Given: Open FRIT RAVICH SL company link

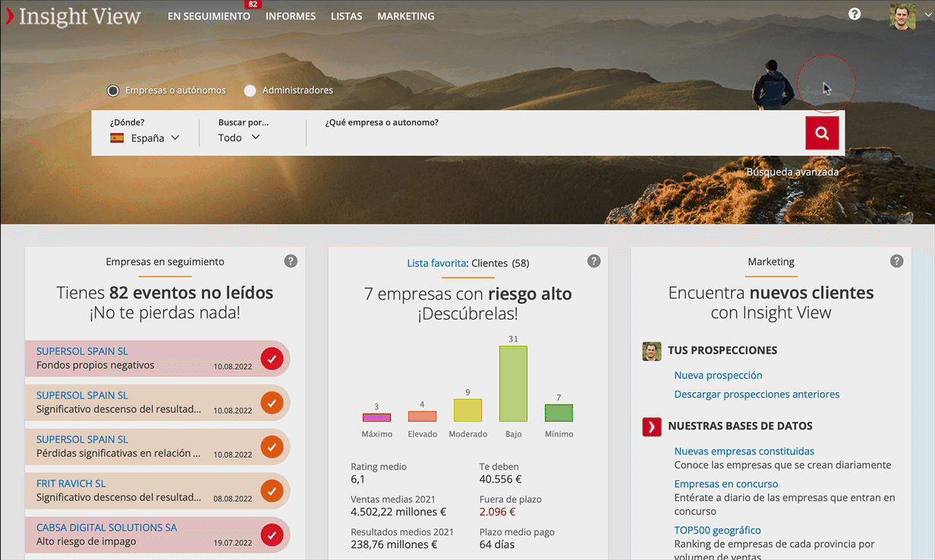Looking at the screenshot, I should coord(71,483).
